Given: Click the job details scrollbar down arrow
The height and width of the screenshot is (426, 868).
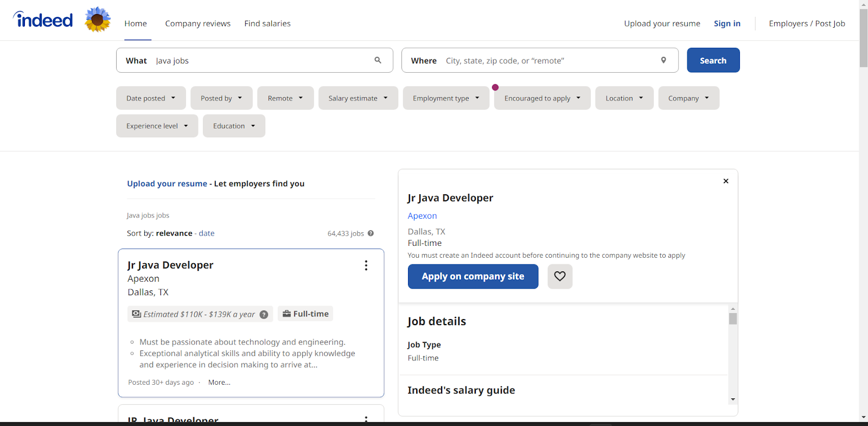Looking at the screenshot, I should pyautogui.click(x=733, y=399).
